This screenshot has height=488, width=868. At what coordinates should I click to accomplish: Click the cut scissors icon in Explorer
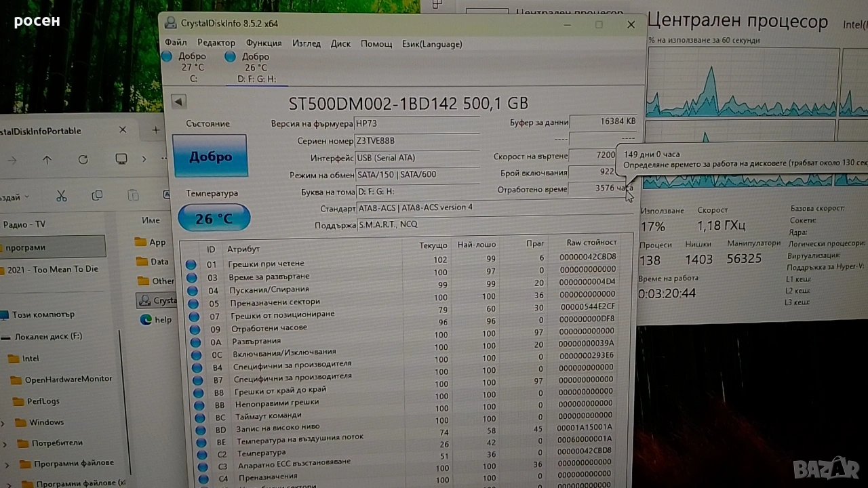[x=61, y=196]
